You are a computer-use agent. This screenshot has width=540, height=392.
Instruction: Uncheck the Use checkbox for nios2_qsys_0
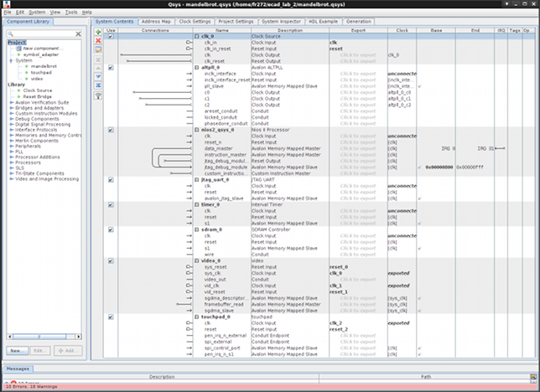[x=111, y=131]
